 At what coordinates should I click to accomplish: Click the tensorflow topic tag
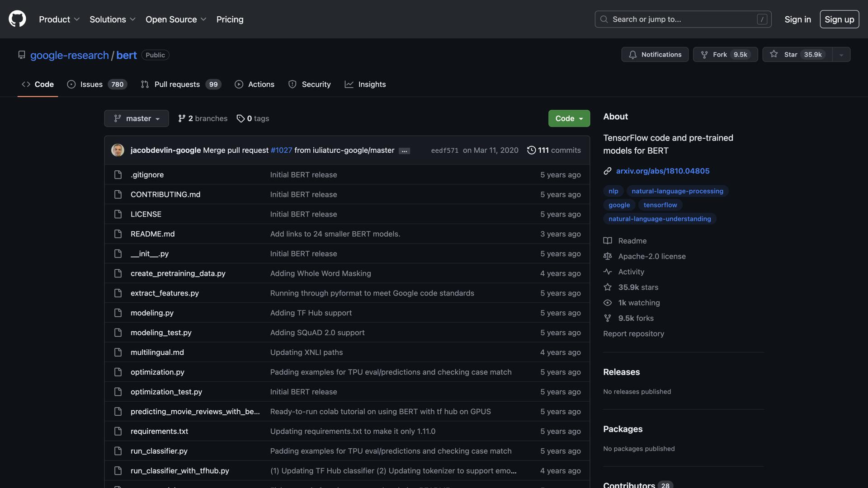click(x=660, y=205)
